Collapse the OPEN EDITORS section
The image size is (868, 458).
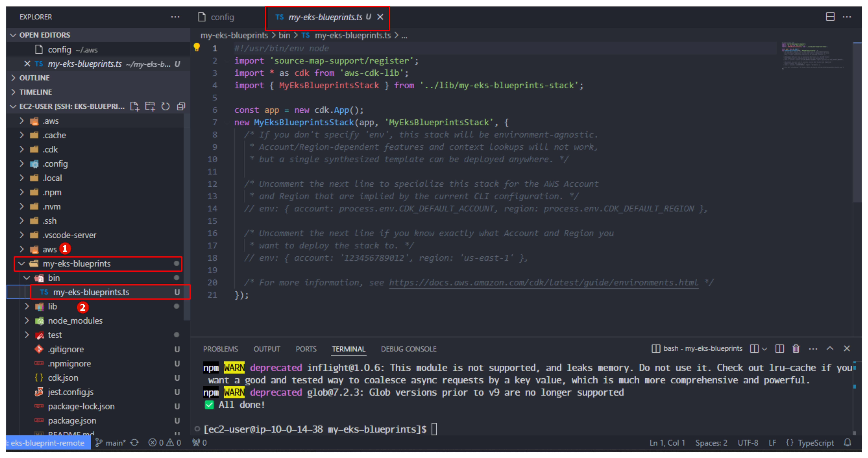pos(98,35)
